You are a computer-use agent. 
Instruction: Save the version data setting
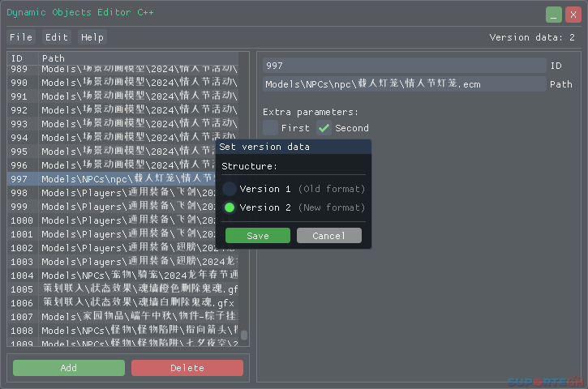[x=258, y=236]
